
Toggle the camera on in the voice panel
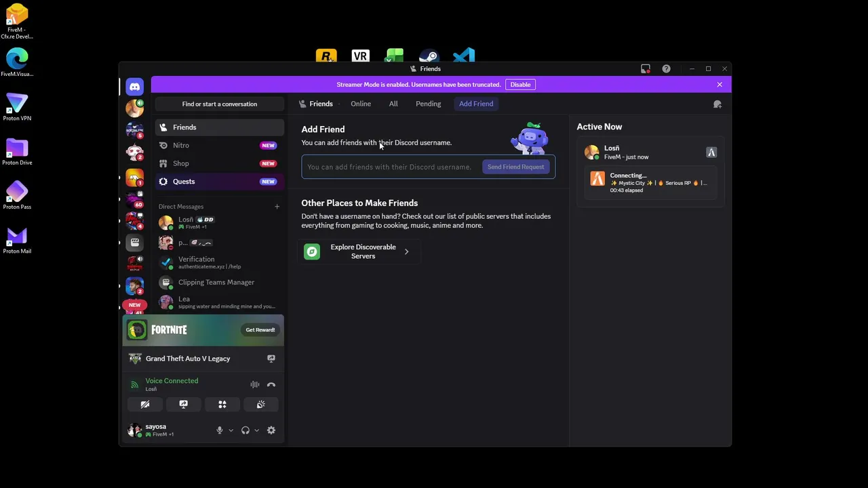(144, 405)
